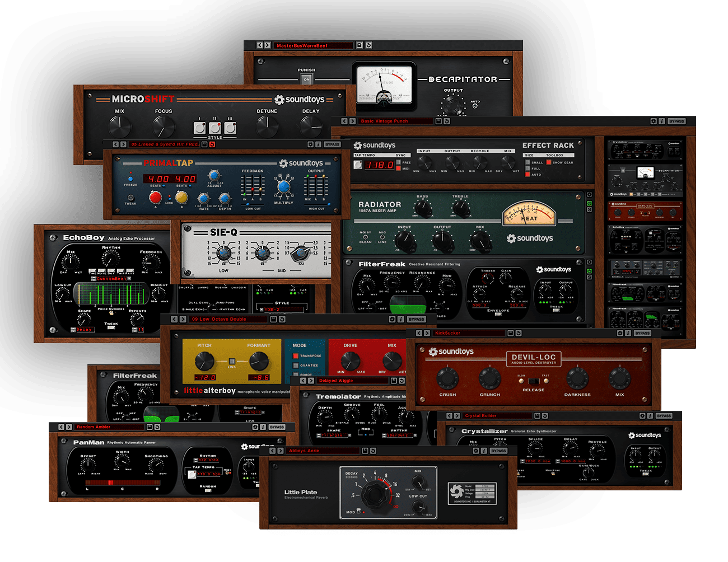
Task: Open the info icon in Effect Rack
Action: coord(661,121)
